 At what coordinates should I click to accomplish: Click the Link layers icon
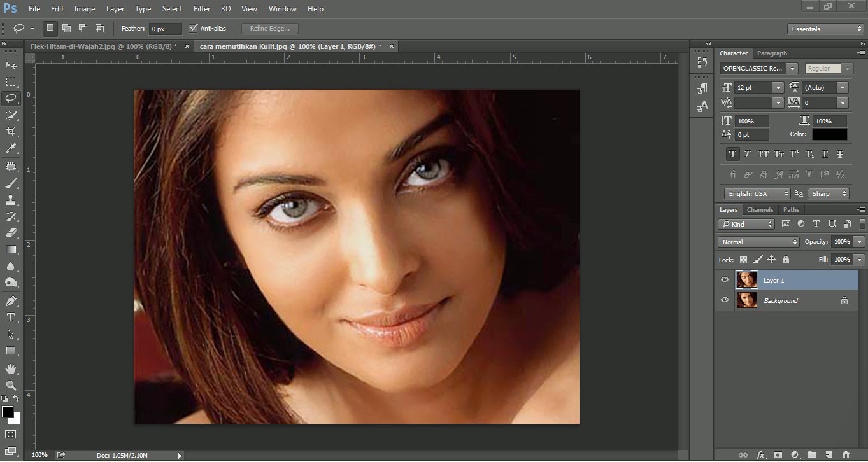coord(743,455)
